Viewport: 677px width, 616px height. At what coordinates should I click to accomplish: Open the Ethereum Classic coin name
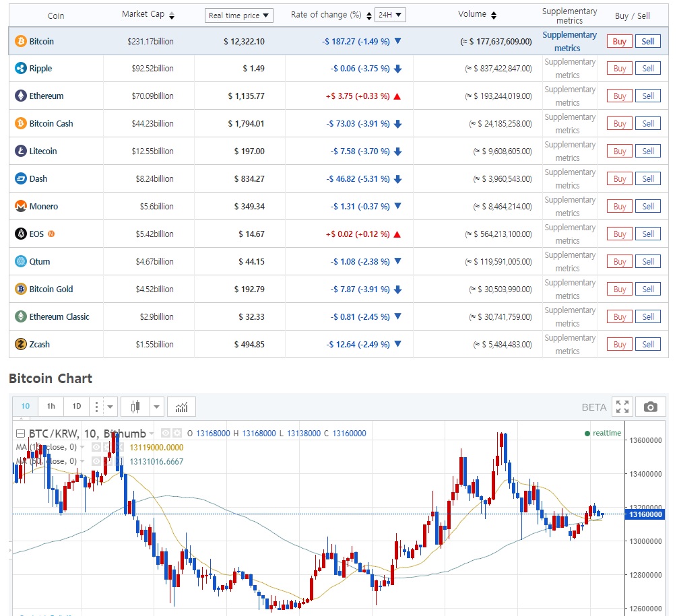click(59, 316)
